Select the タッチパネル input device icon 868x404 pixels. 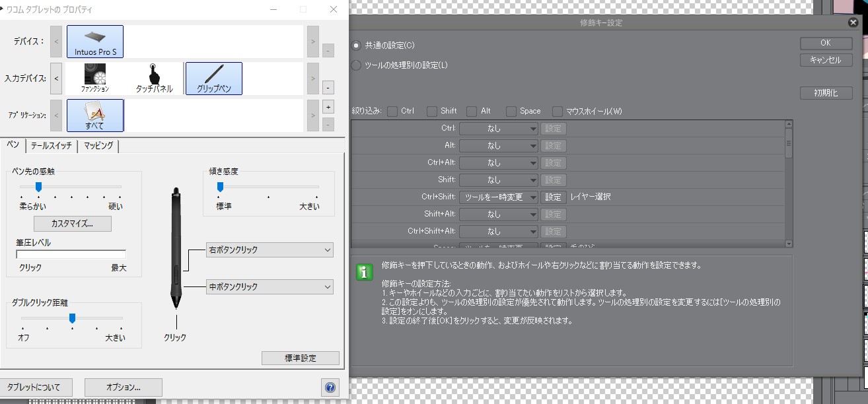(154, 78)
